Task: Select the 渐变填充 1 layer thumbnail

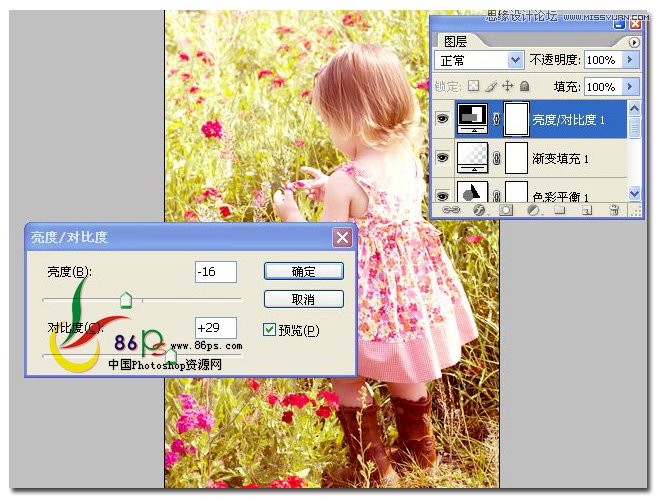Action: click(x=472, y=157)
